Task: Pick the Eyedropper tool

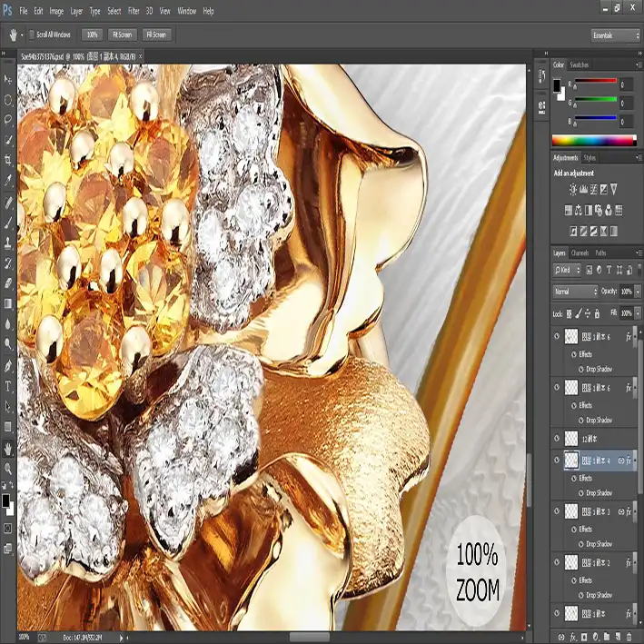Action: (x=8, y=180)
